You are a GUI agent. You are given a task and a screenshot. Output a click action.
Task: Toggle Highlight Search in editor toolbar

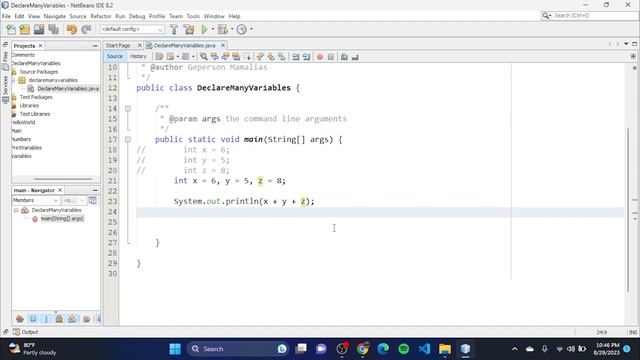[x=236, y=57]
